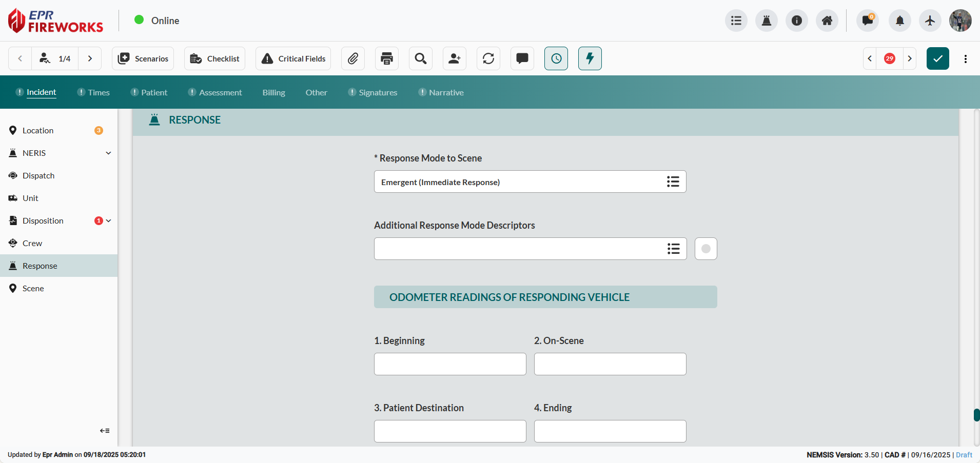Viewport: 980px width, 463px height.
Task: Save the record with the checkmark button
Action: pos(937,58)
